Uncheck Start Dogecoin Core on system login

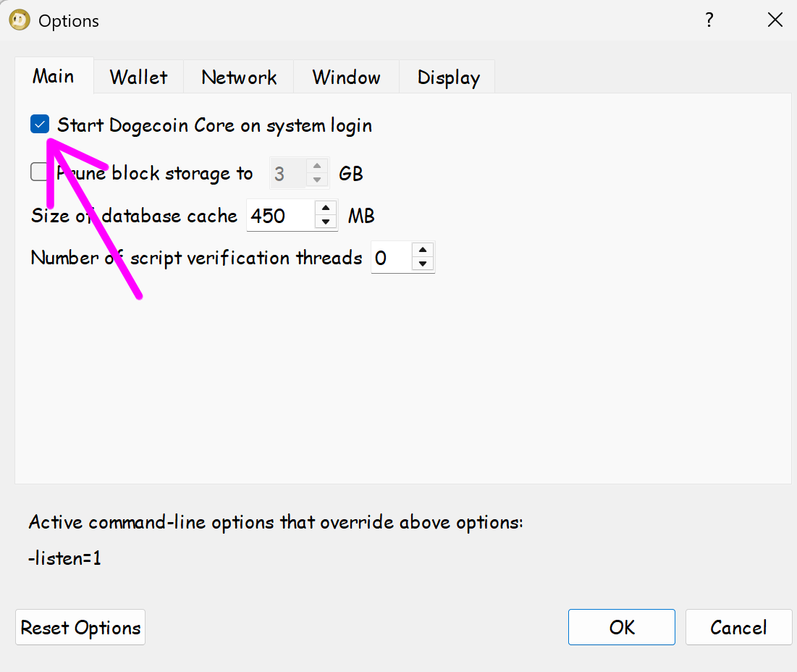click(x=40, y=124)
